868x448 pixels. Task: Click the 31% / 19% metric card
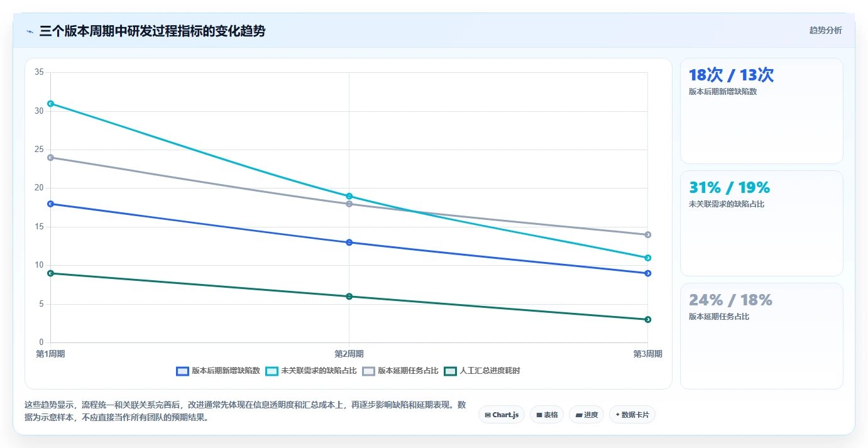coord(762,224)
